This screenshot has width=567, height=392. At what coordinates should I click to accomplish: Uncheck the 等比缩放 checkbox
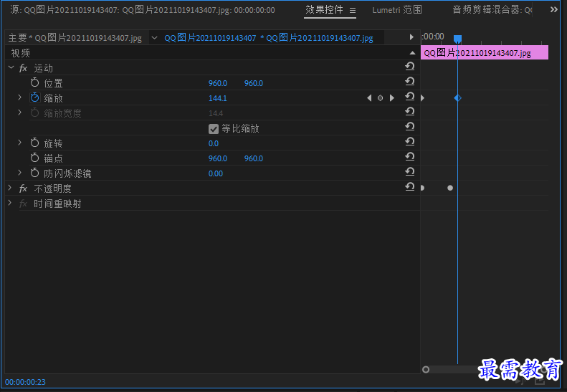(x=214, y=129)
